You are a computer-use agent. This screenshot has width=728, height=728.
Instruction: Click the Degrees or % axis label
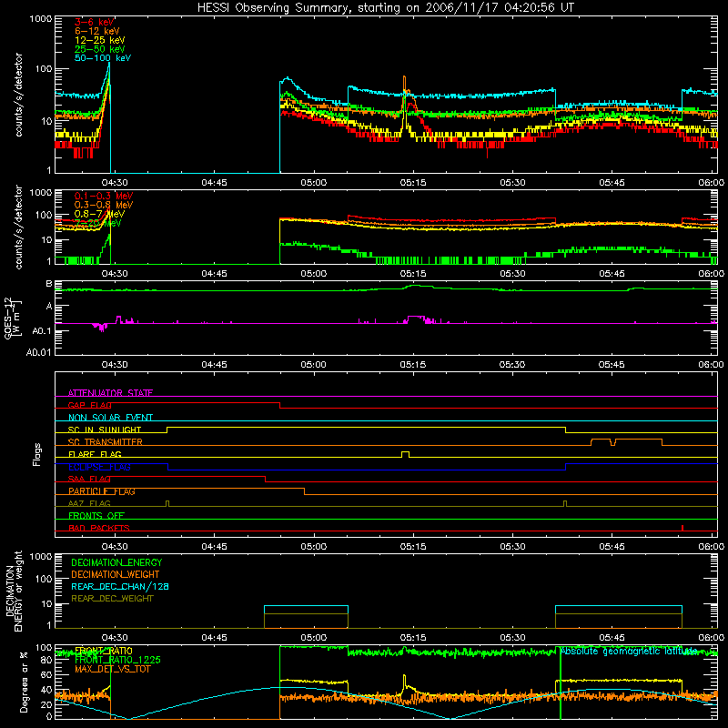tap(23, 681)
